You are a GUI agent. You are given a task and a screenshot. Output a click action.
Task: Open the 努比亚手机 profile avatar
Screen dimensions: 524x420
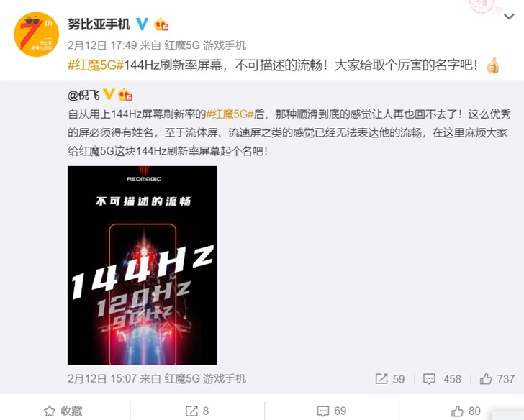tap(36, 35)
